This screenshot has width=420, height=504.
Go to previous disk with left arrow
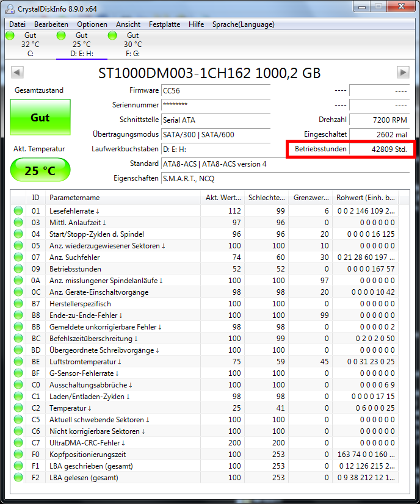[x=17, y=73]
